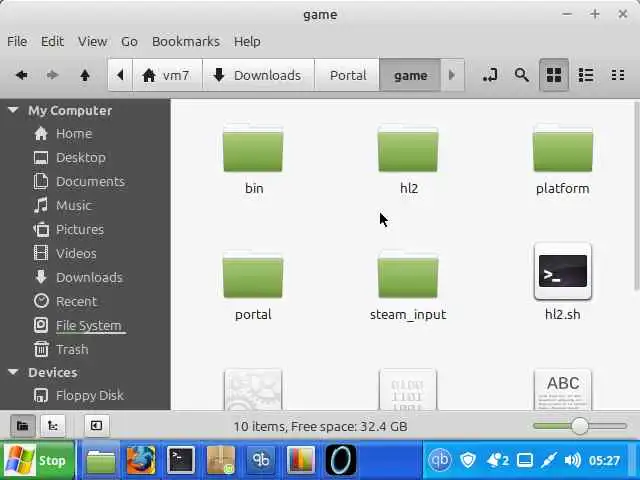This screenshot has width=640, height=480.
Task: Open the File menu
Action: point(17,41)
